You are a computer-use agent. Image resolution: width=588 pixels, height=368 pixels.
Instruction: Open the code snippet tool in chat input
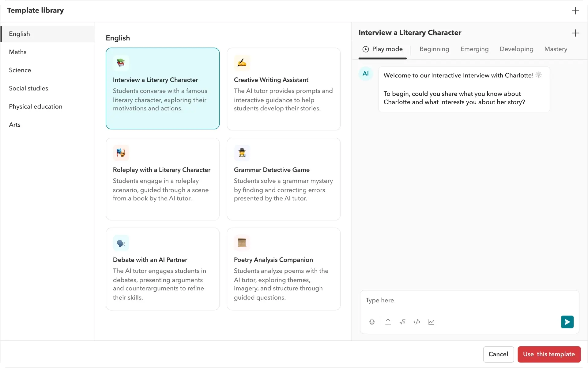click(x=417, y=322)
